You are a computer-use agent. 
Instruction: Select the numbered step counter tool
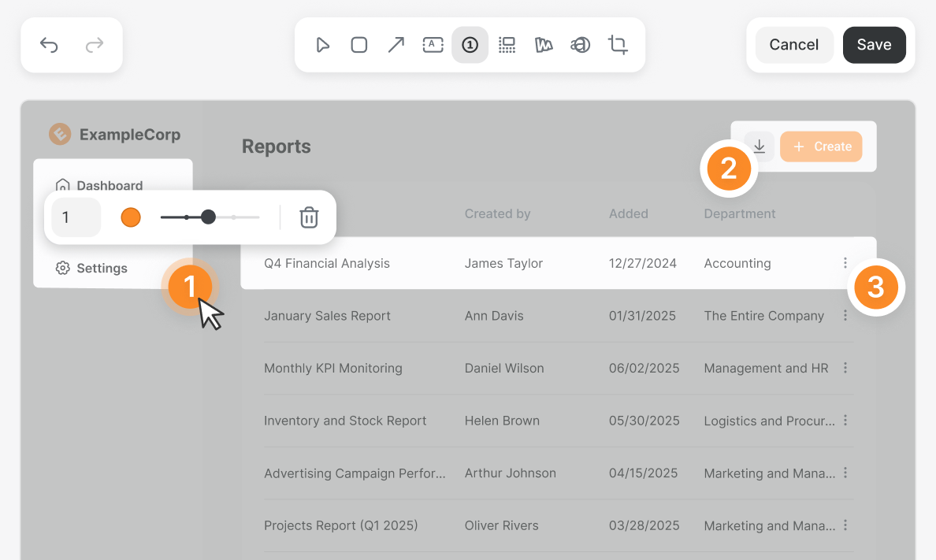coord(470,45)
